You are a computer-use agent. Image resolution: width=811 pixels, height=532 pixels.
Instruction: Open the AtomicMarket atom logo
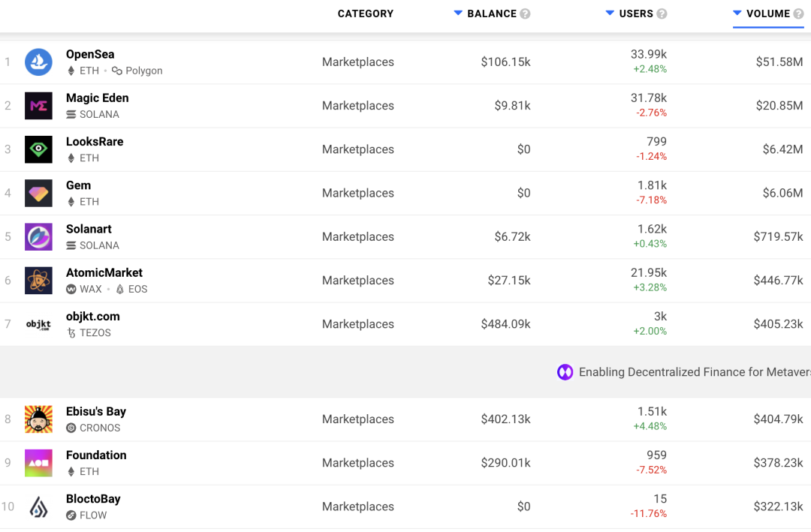click(38, 280)
